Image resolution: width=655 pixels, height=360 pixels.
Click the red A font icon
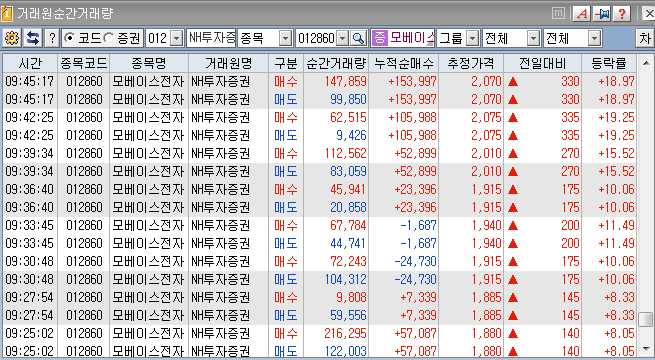click(581, 14)
